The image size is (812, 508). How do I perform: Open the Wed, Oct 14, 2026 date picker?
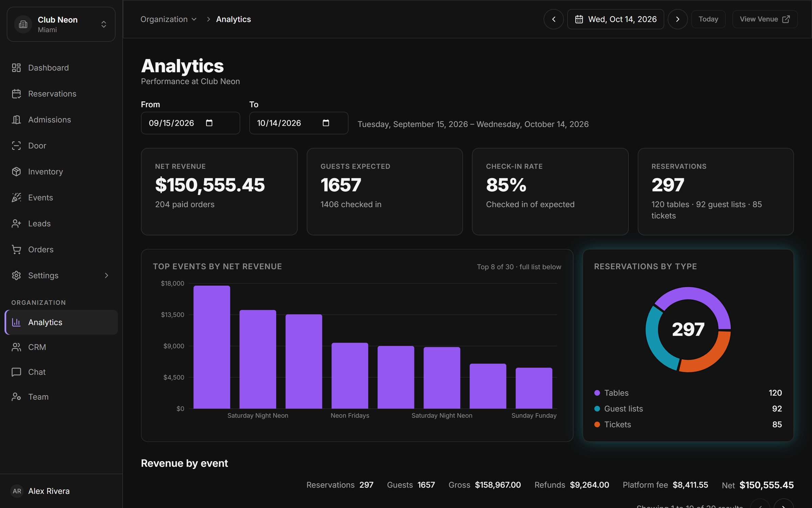tap(615, 19)
